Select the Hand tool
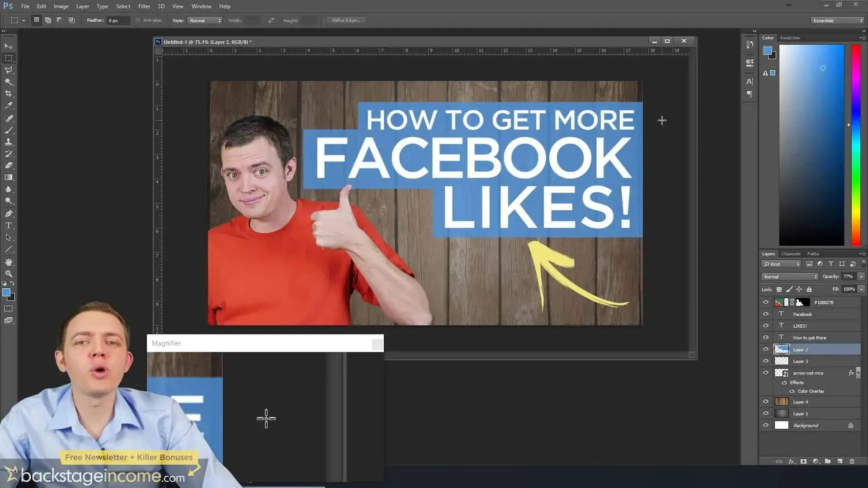 coord(8,262)
